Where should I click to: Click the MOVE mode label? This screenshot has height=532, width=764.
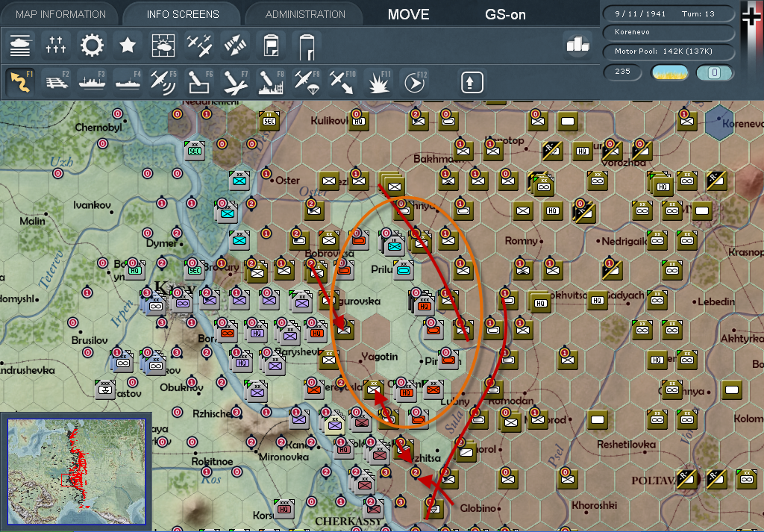408,15
